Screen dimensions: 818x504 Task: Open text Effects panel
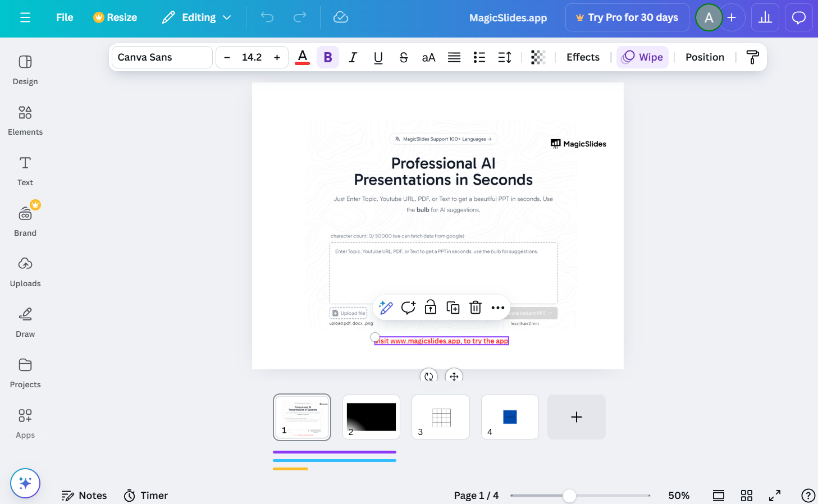tap(583, 57)
